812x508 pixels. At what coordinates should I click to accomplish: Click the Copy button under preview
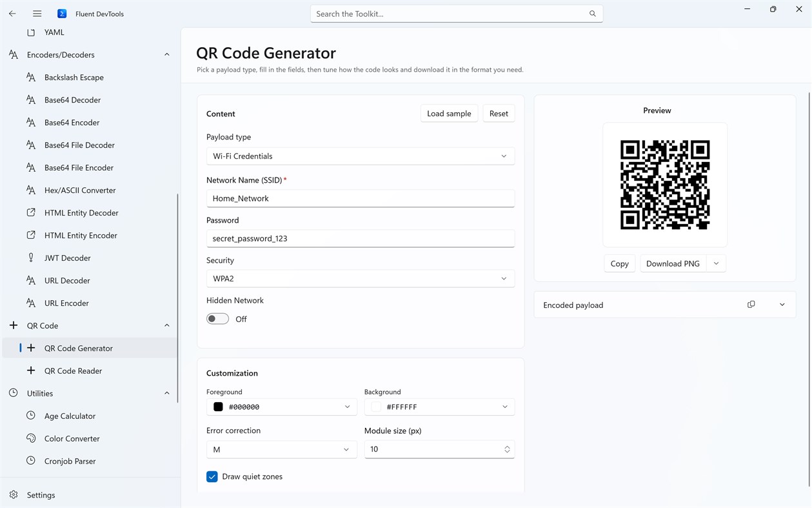[x=619, y=263]
